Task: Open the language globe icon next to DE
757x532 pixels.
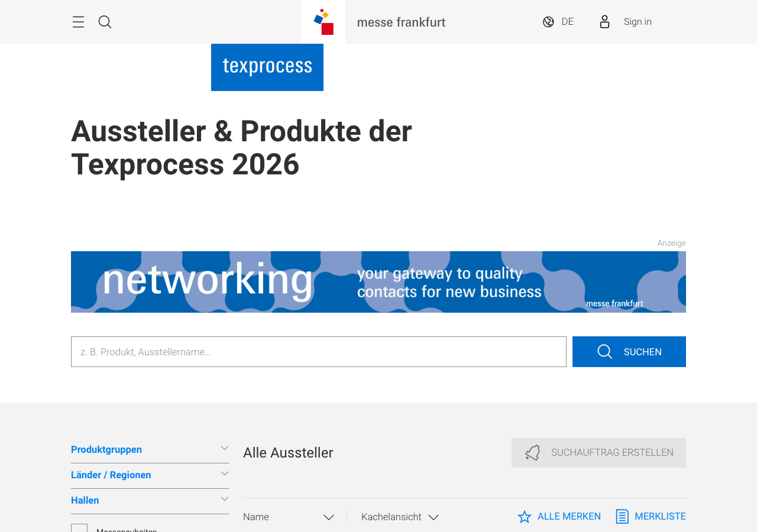Action: (547, 21)
